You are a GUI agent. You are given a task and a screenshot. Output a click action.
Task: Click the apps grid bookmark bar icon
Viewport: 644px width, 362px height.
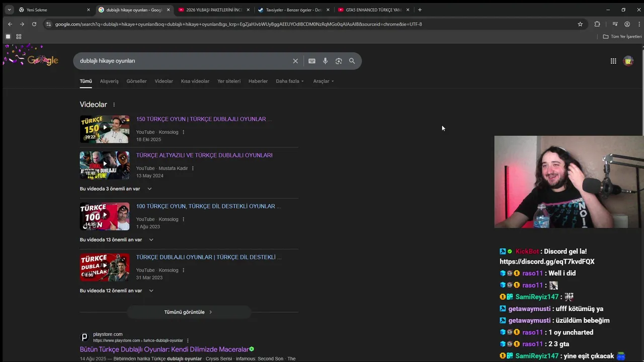[19, 37]
